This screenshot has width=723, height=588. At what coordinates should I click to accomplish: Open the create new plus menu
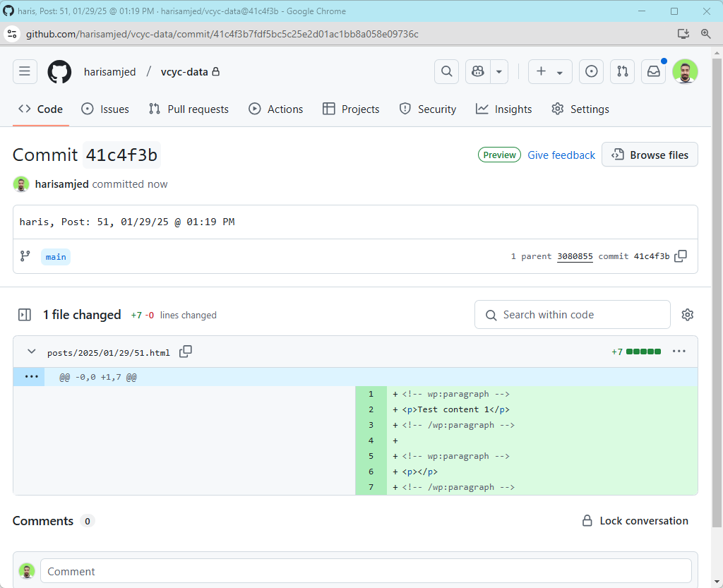550,71
